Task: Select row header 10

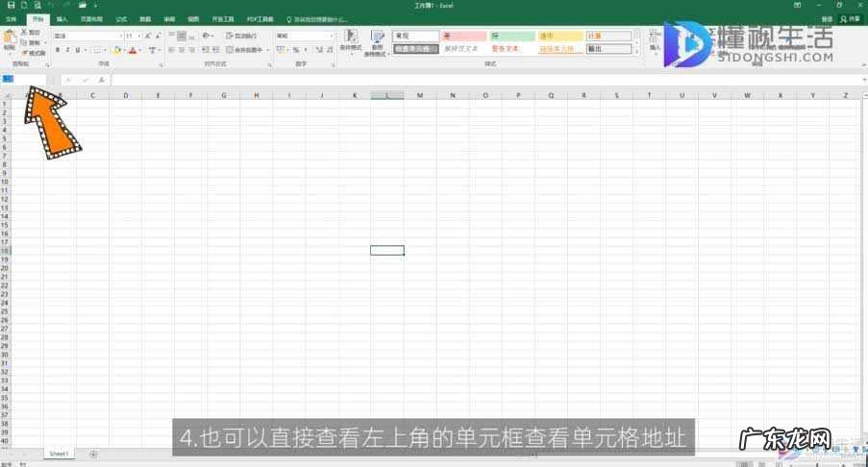Action: pos(5,182)
